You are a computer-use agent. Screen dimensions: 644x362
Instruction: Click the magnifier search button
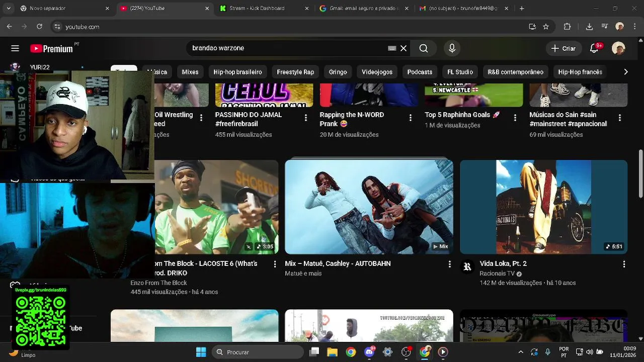[424, 48]
